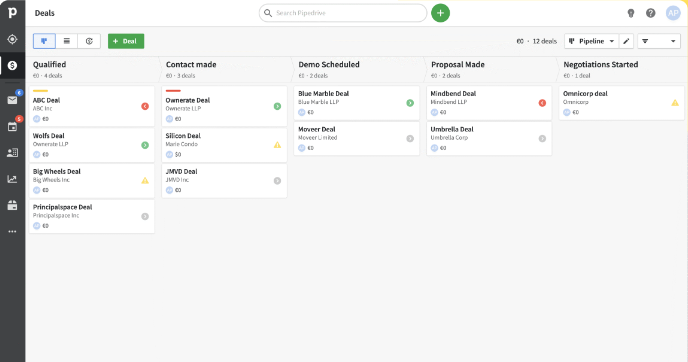The height and width of the screenshot is (362, 688).
Task: Click Umbrella Deal grey activity icon
Action: click(542, 139)
